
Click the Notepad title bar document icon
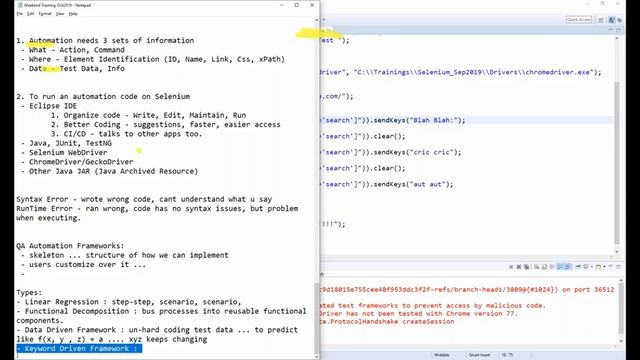20,5
